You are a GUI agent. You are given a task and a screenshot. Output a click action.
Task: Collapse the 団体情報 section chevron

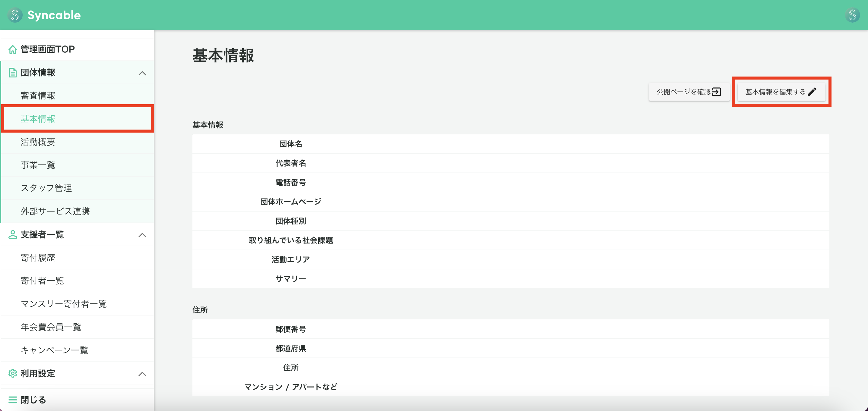(x=143, y=73)
